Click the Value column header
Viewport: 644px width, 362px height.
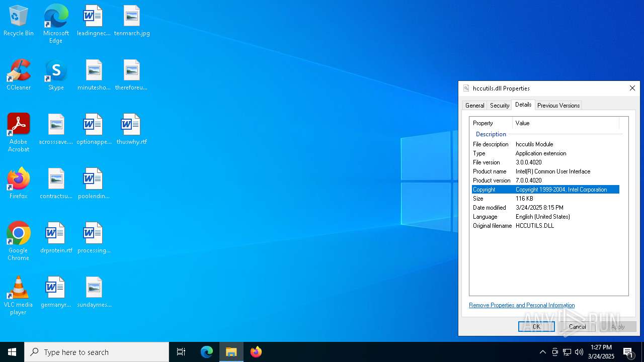[566, 123]
